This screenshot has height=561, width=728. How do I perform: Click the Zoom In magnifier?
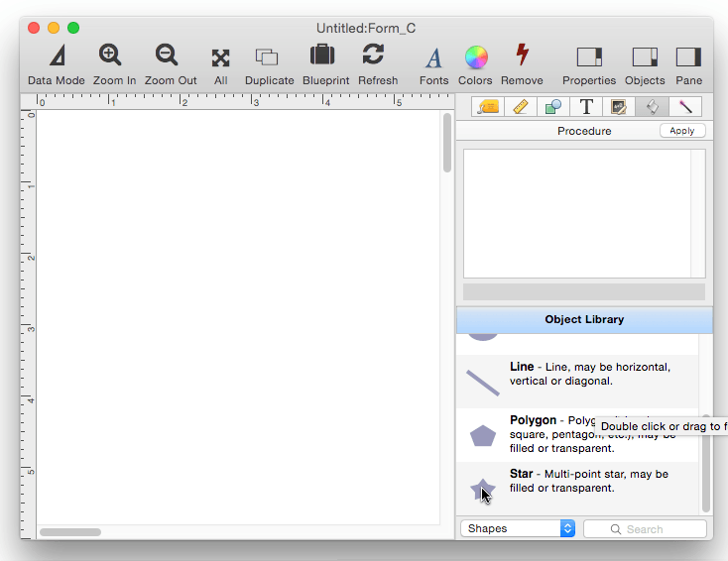click(x=110, y=56)
